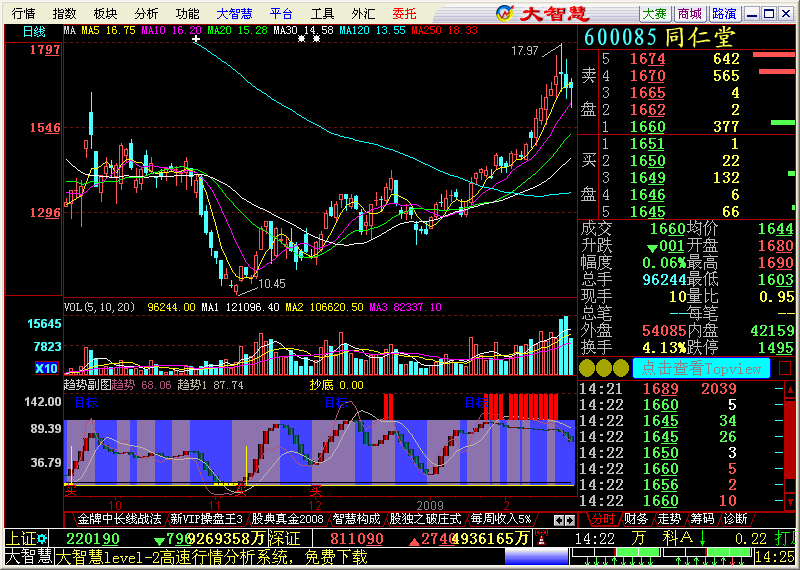
Task: Select the 财务 tab
Action: (x=636, y=519)
